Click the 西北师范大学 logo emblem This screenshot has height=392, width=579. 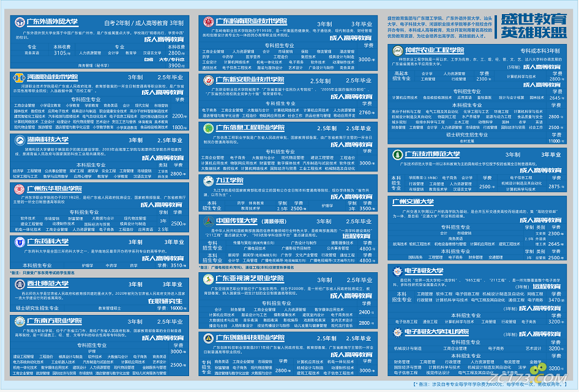(x=19, y=284)
